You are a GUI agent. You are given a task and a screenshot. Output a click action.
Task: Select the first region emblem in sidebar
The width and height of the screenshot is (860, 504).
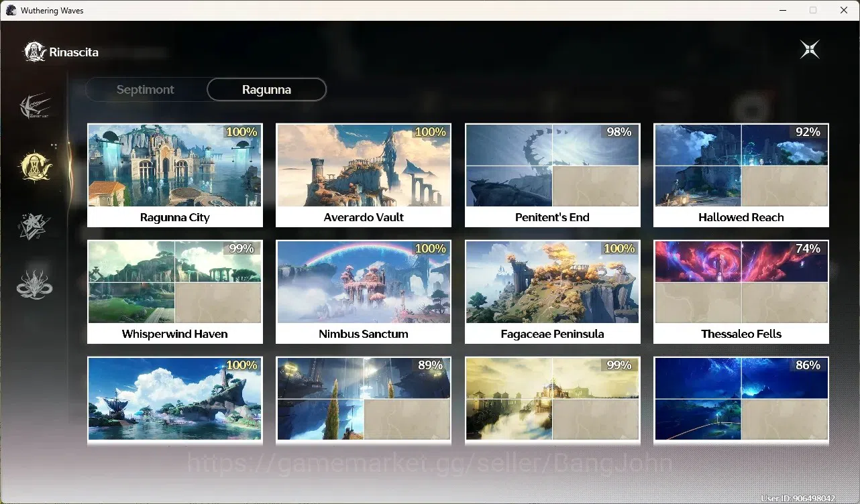[x=35, y=107]
